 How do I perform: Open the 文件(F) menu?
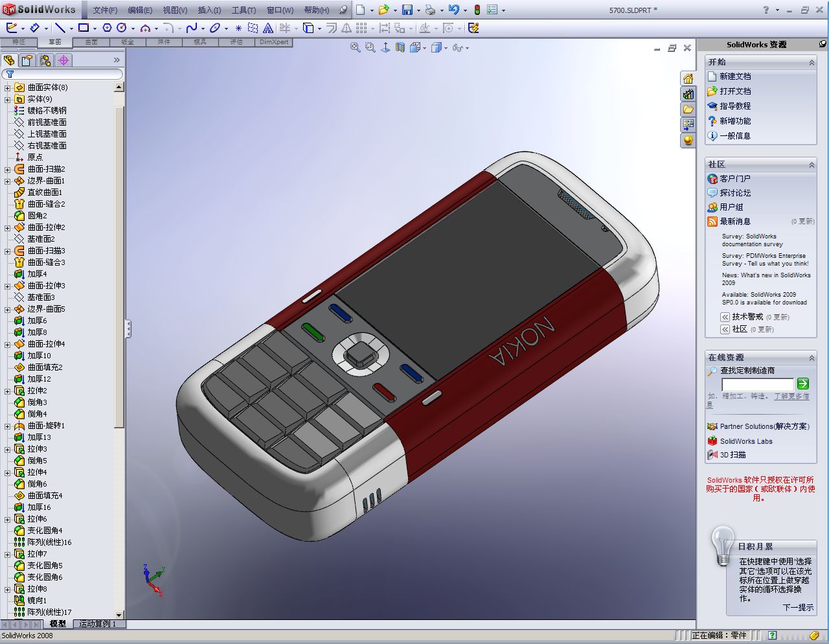(x=105, y=10)
